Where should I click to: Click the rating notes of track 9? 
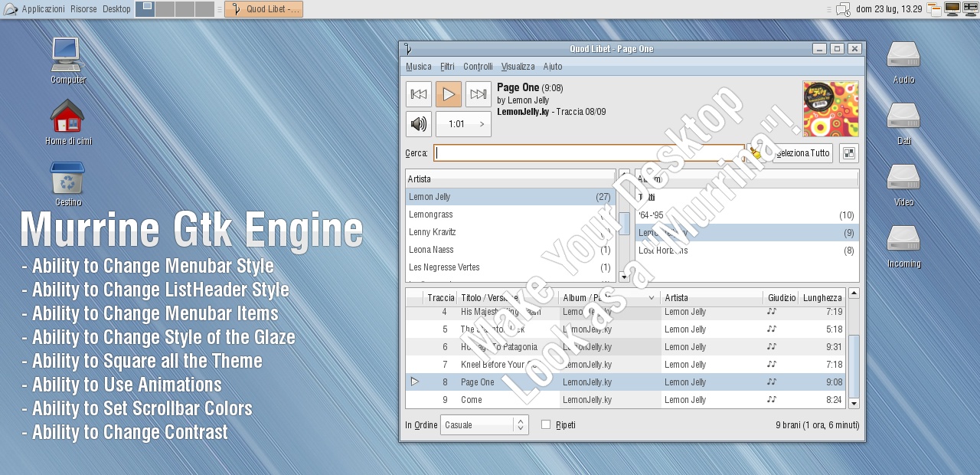click(772, 400)
